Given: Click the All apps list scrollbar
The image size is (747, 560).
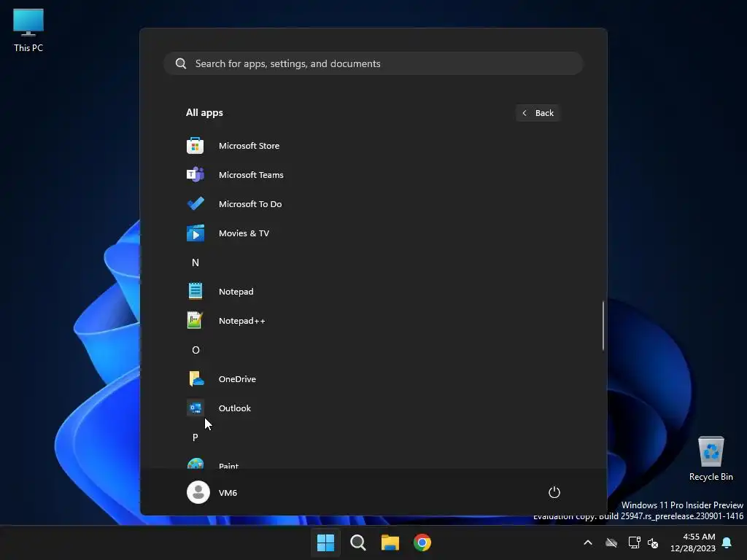Looking at the screenshot, I should [x=603, y=326].
